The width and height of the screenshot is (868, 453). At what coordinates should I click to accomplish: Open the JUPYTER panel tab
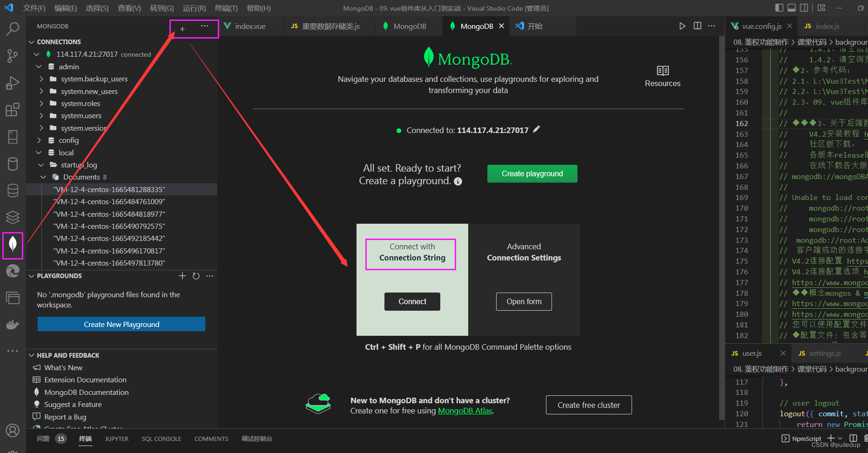116,439
